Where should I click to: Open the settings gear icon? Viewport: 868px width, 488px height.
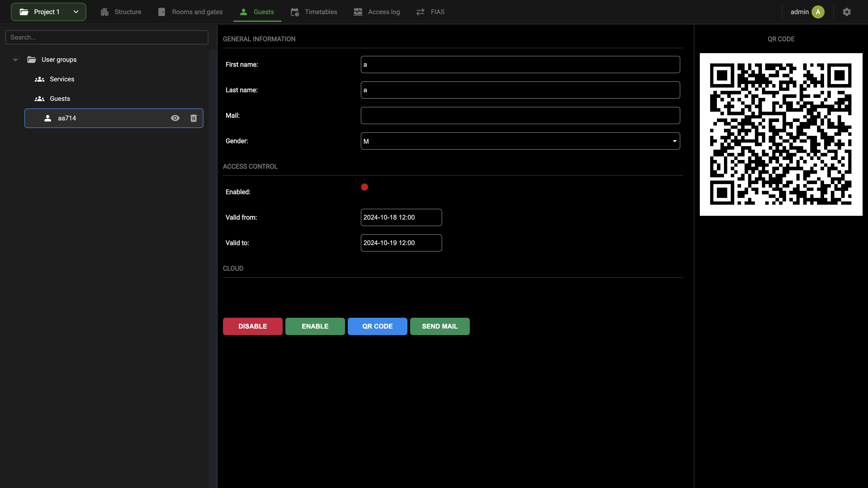[x=846, y=12]
